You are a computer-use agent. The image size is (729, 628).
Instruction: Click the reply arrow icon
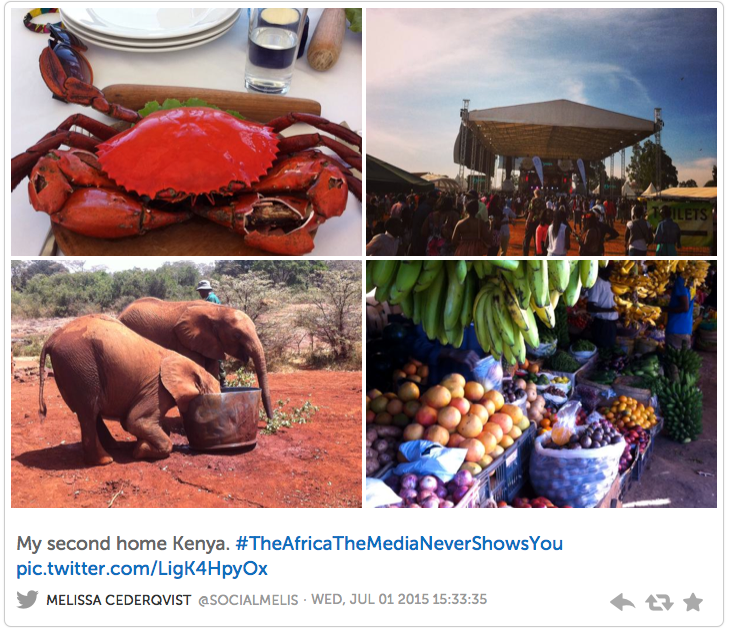pos(623,602)
